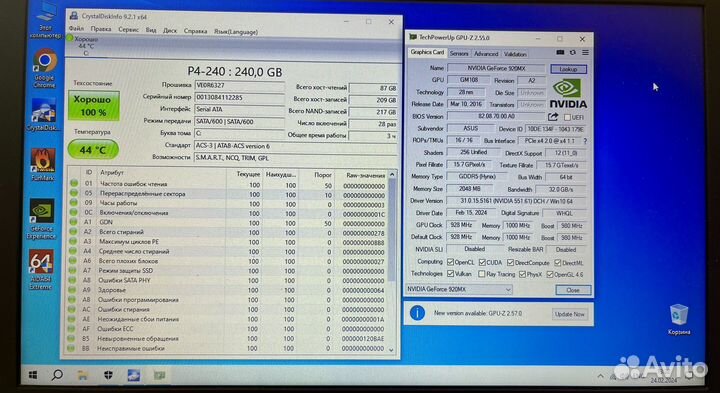Select the 'Всего плохих блоков' row
The image size is (720, 393).
click(227, 262)
